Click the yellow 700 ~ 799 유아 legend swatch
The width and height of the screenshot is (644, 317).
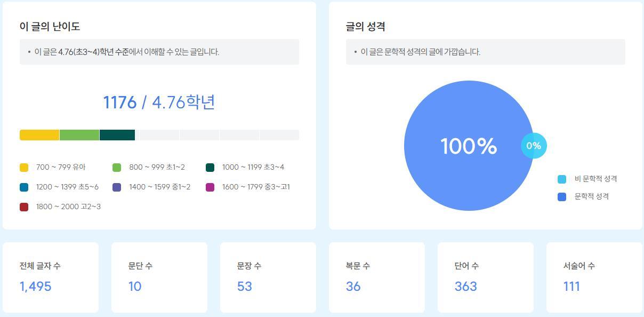point(24,168)
